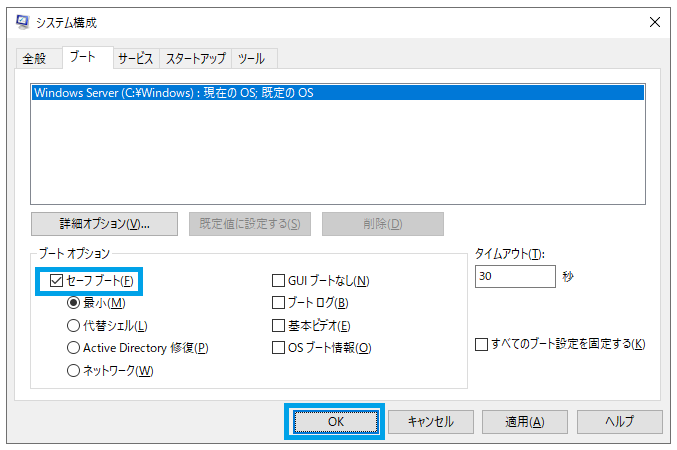Viewport: 677px width, 450px height.
Task: Select the Windows Server boot entry
Action: pyautogui.click(x=338, y=93)
